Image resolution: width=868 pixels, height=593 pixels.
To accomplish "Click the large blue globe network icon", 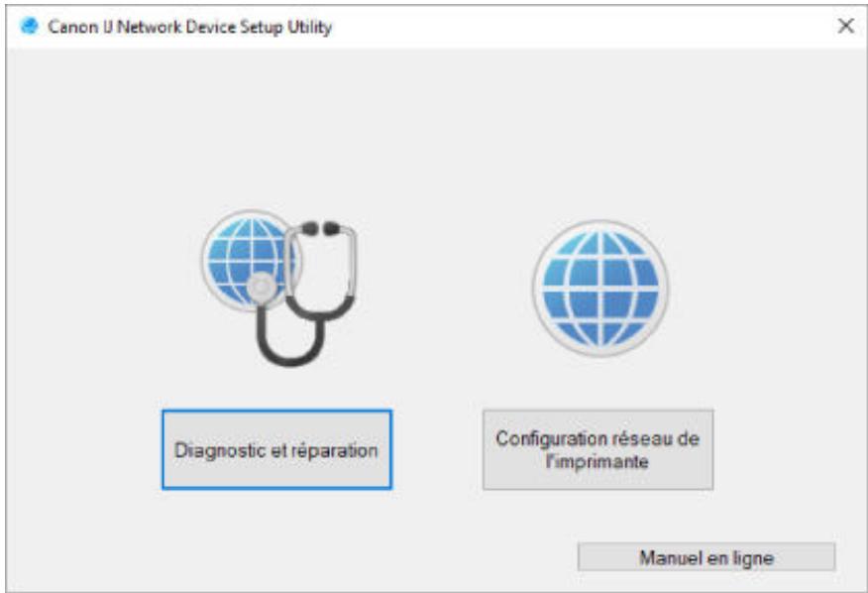I will [600, 289].
